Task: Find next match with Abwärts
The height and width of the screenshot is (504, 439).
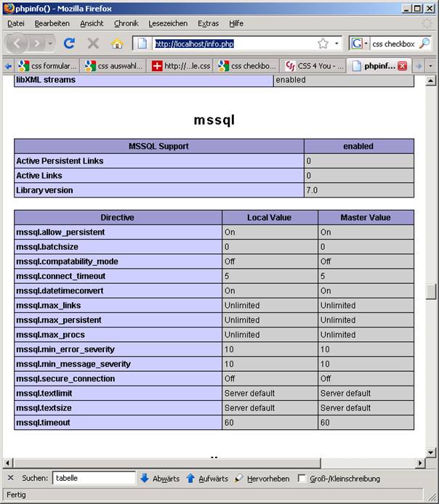Action: tap(159, 479)
